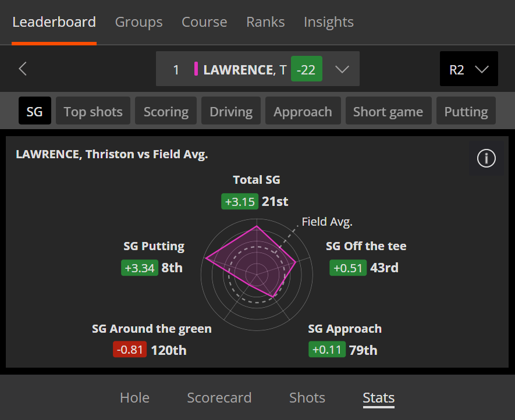Click the back arrow chevron
This screenshot has height=420, width=515.
pyautogui.click(x=23, y=69)
